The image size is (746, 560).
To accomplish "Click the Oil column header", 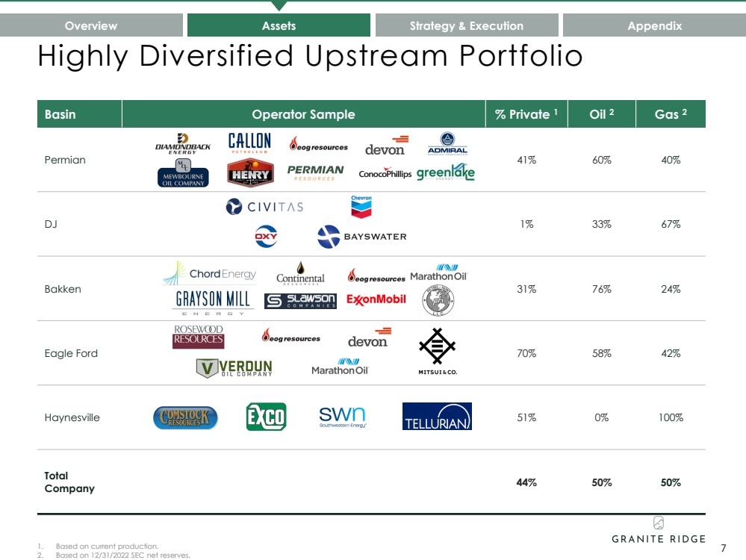I will point(602,114).
